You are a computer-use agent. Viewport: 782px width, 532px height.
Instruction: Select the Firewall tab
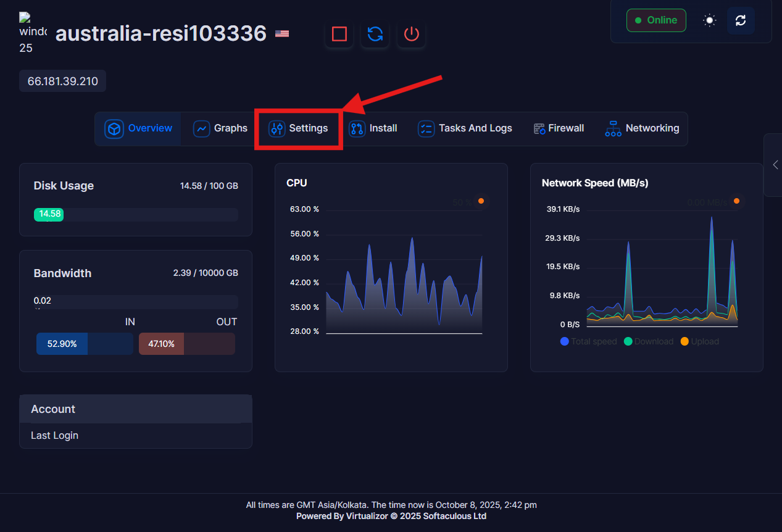[x=559, y=128]
